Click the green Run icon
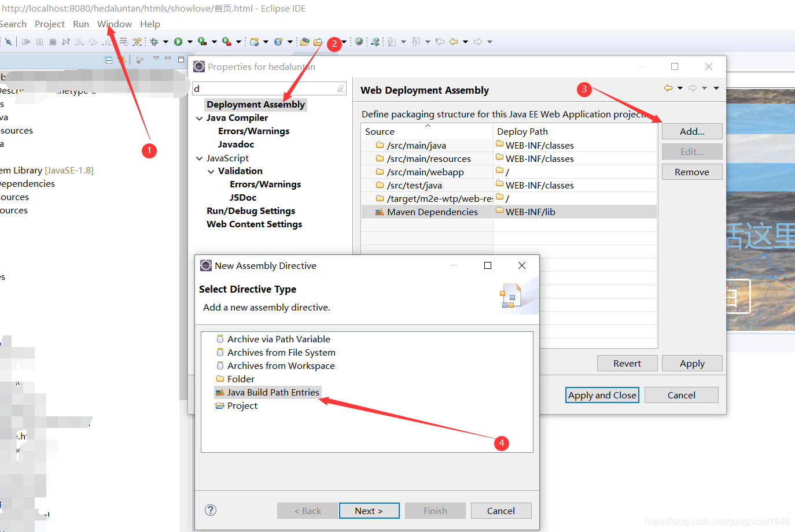Screen dimensions: 795x532 (x=178, y=42)
